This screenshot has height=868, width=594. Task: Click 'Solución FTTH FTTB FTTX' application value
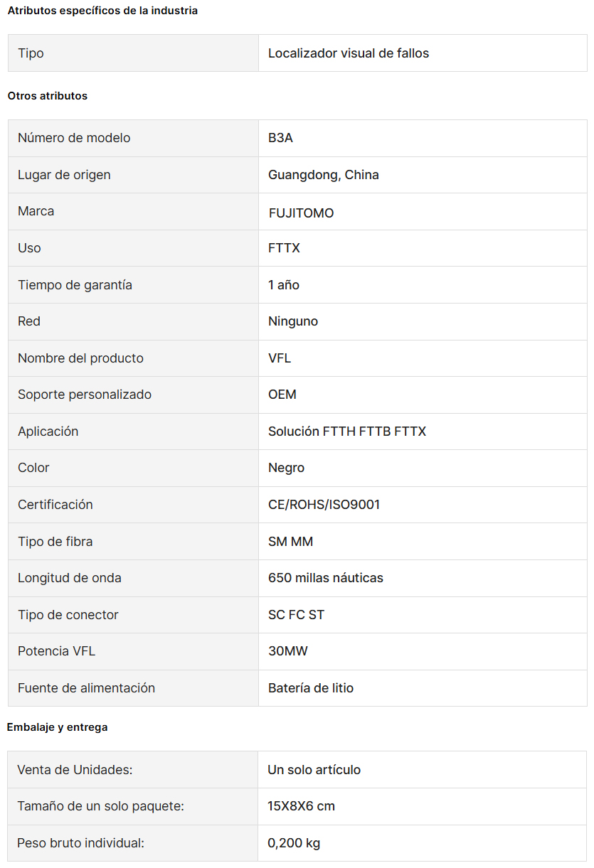[x=347, y=432]
